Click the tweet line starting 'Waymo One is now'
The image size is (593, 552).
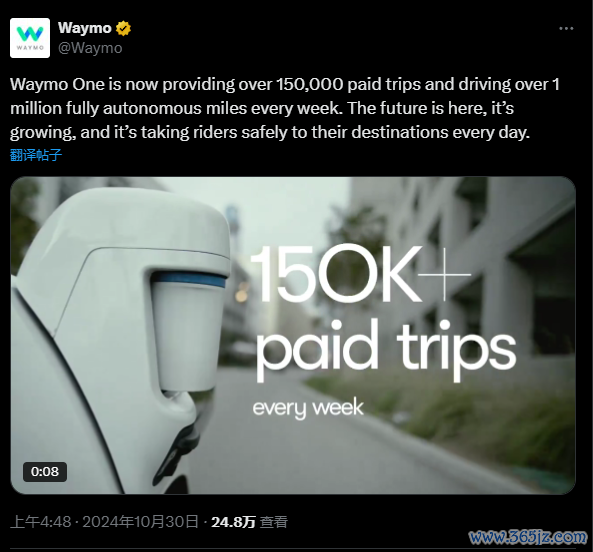284,84
